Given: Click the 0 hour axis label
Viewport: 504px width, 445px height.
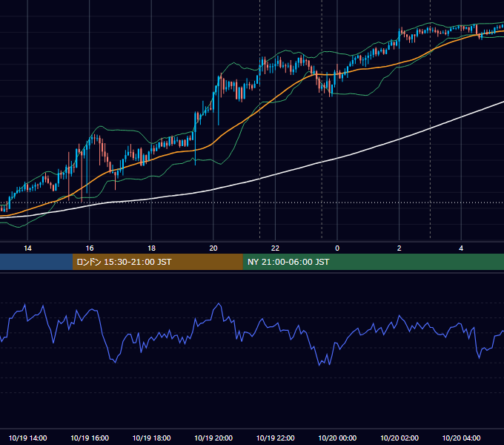Looking at the screenshot, I should coord(337,248).
